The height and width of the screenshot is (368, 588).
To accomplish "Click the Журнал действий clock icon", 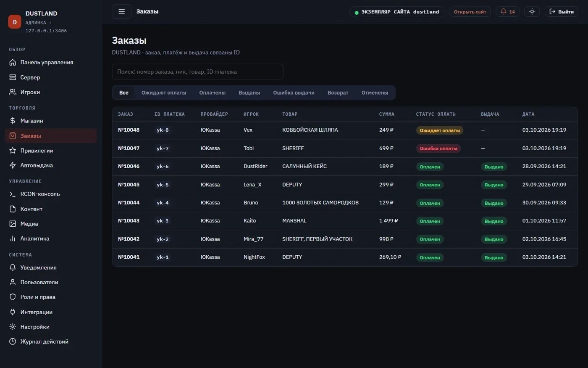I will point(13,342).
